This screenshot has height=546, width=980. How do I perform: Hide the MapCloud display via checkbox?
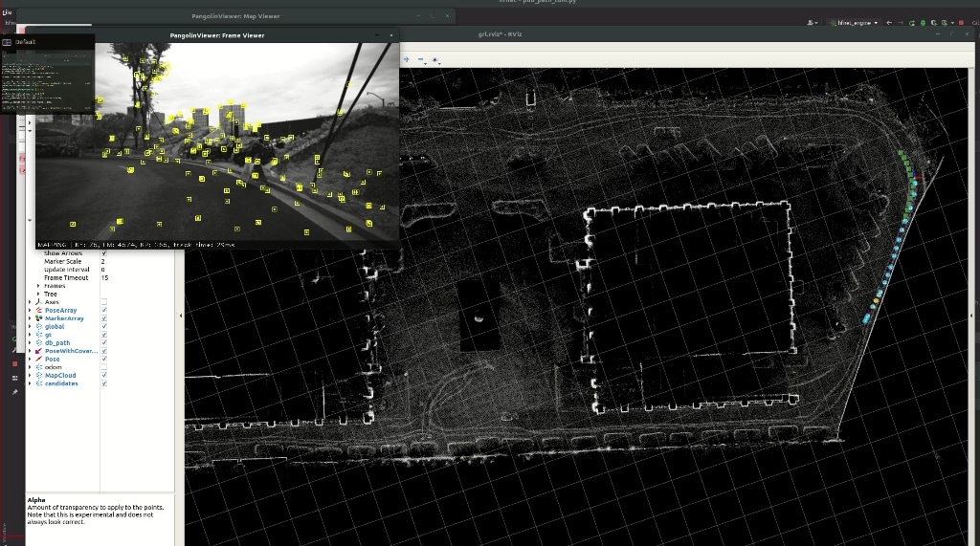coord(103,376)
